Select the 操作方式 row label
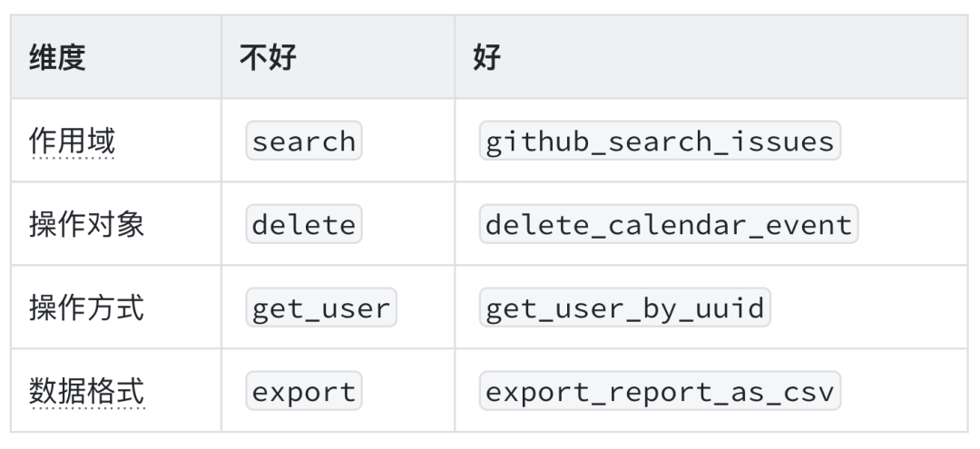Screen dimensions: 980x449 click(87, 308)
